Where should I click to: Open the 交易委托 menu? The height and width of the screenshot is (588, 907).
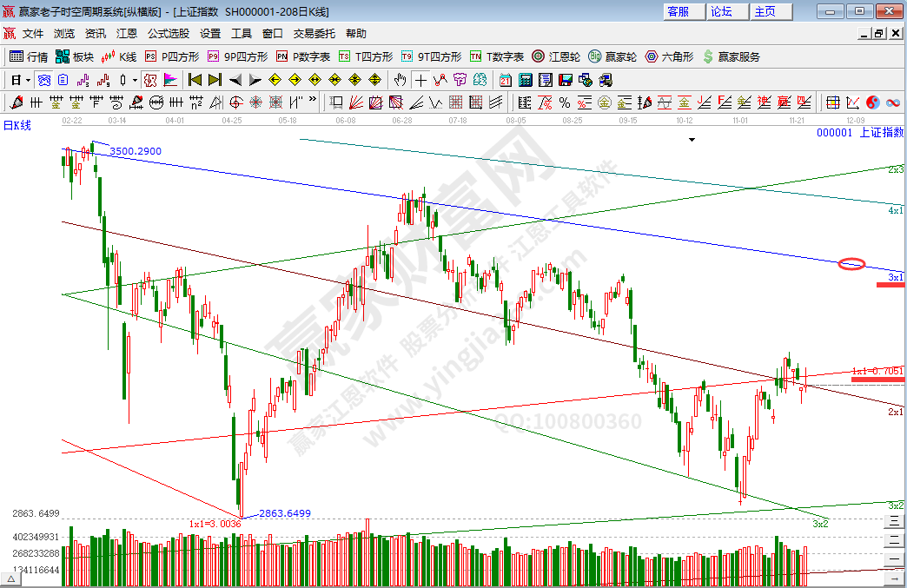click(x=314, y=34)
